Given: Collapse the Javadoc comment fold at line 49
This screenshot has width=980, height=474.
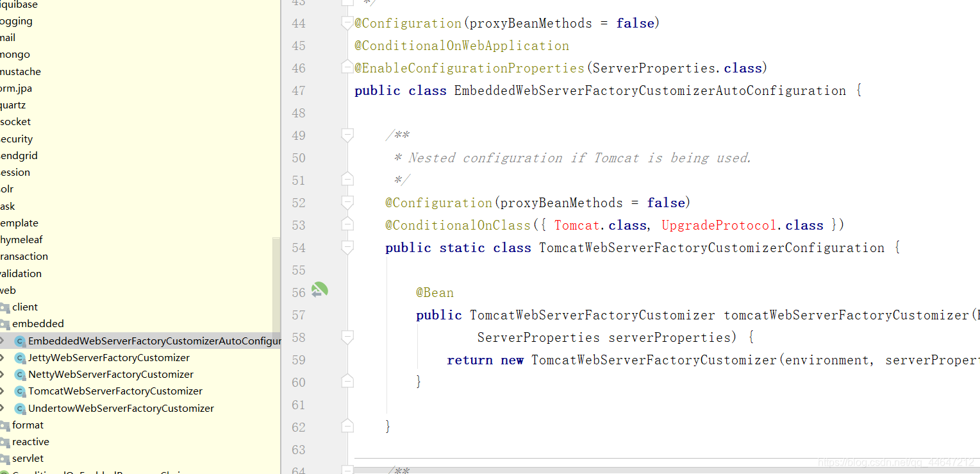Looking at the screenshot, I should pyautogui.click(x=347, y=135).
